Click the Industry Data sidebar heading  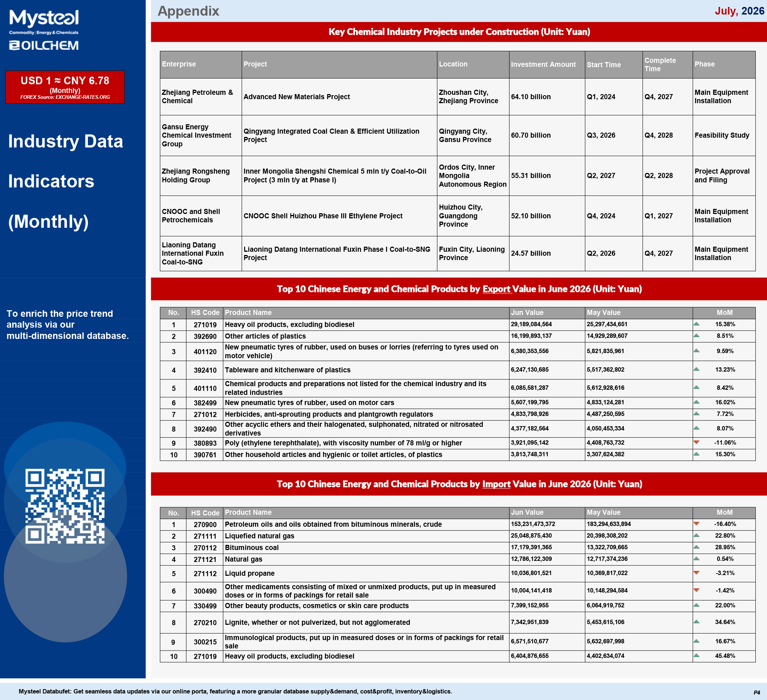[x=65, y=142]
